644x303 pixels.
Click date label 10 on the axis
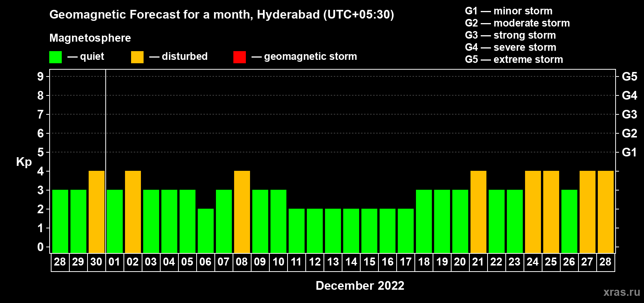pos(278,262)
